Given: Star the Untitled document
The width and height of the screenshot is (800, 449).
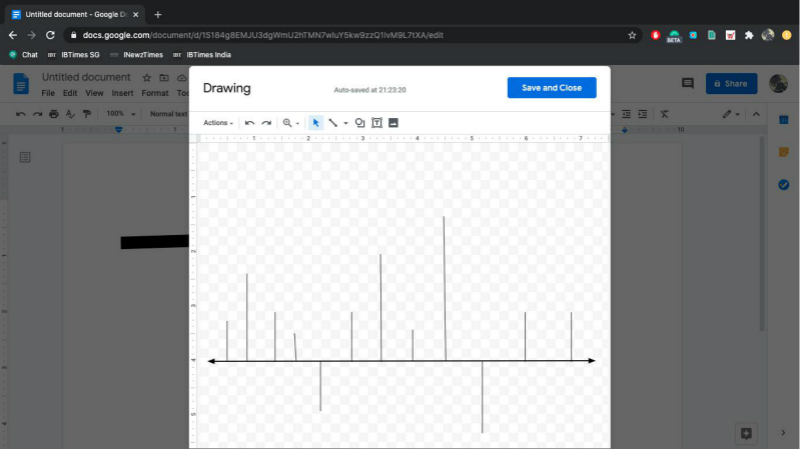Looking at the screenshot, I should tap(147, 77).
